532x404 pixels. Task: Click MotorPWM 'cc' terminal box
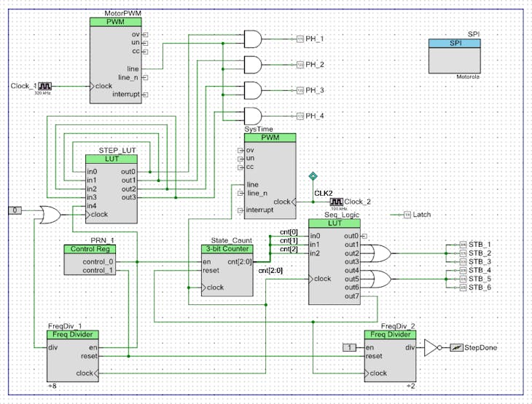click(x=145, y=52)
